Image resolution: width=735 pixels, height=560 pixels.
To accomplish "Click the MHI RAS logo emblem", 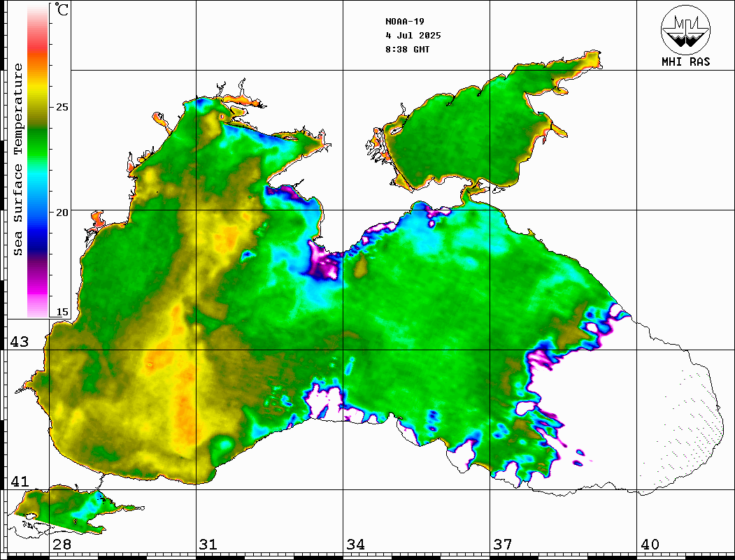I will (x=685, y=29).
